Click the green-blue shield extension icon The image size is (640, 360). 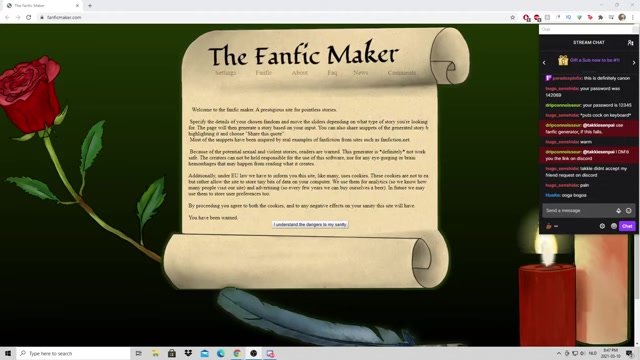(x=579, y=17)
